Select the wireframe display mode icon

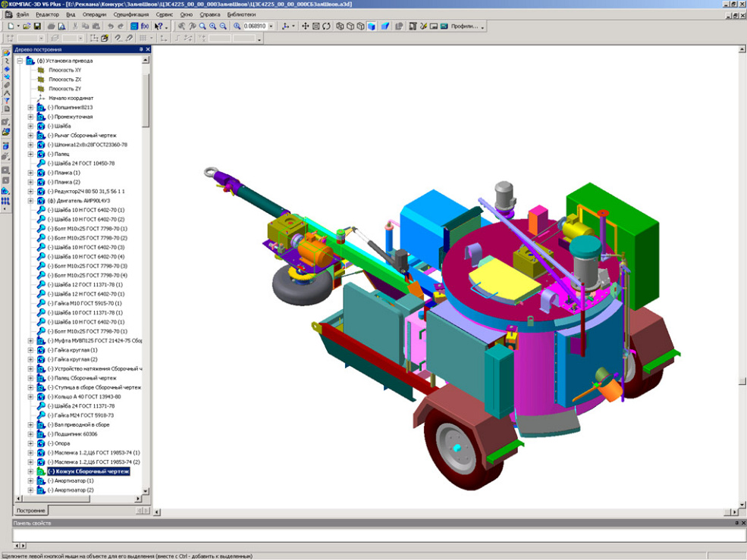click(x=340, y=26)
